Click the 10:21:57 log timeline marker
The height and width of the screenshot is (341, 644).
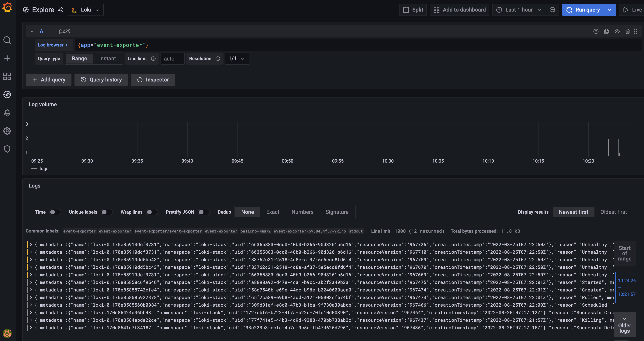pyautogui.click(x=626, y=294)
